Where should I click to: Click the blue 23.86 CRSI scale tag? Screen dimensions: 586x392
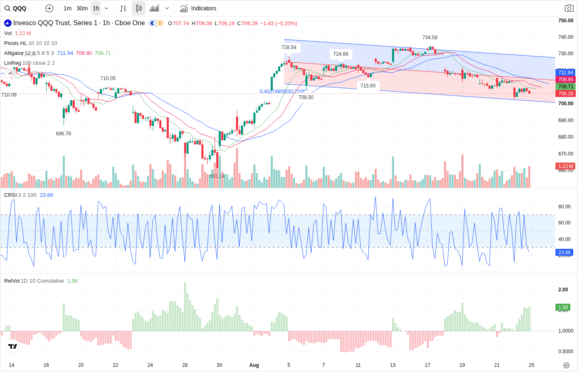(564, 253)
